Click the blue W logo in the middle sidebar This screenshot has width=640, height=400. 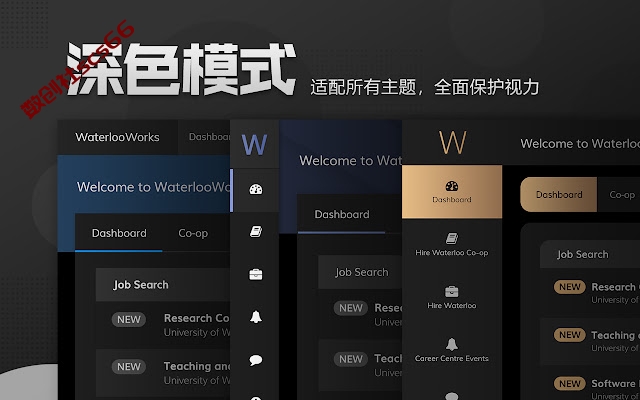click(254, 144)
